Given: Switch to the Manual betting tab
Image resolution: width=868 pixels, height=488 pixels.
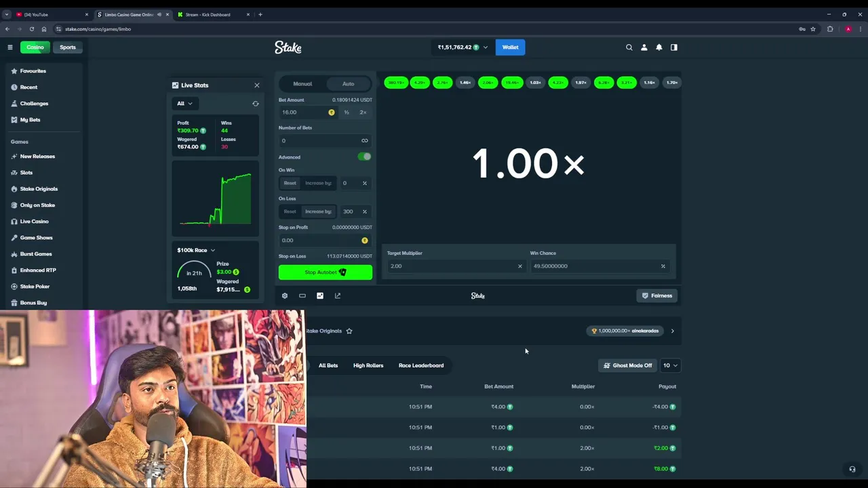Looking at the screenshot, I should pos(302,84).
